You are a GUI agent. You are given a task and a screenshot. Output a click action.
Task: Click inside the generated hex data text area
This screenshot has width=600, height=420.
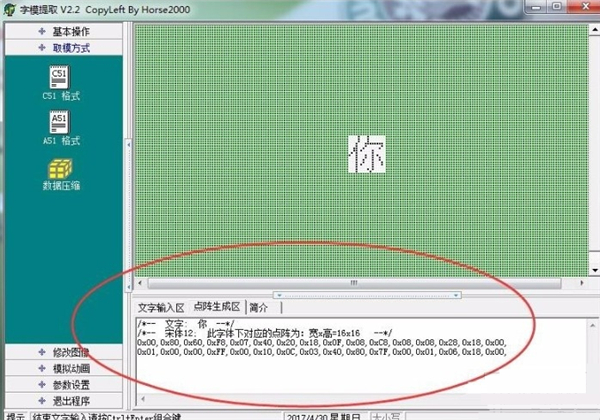pyautogui.click(x=361, y=356)
